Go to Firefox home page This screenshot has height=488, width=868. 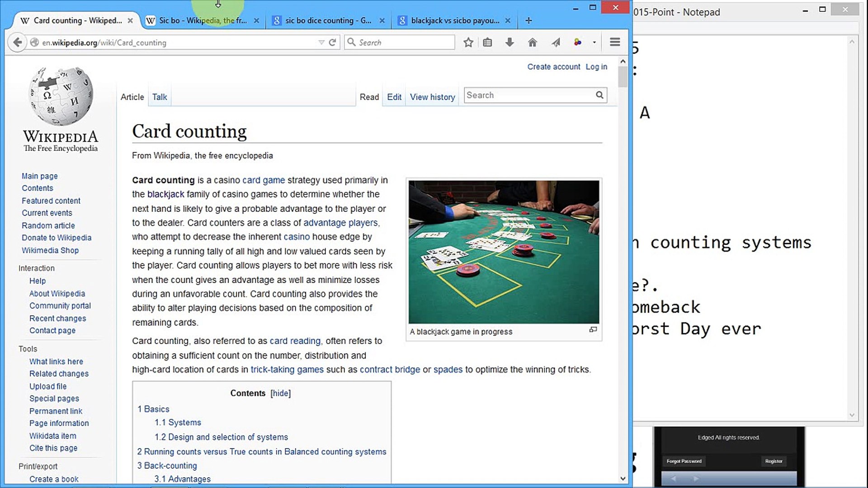coord(533,42)
